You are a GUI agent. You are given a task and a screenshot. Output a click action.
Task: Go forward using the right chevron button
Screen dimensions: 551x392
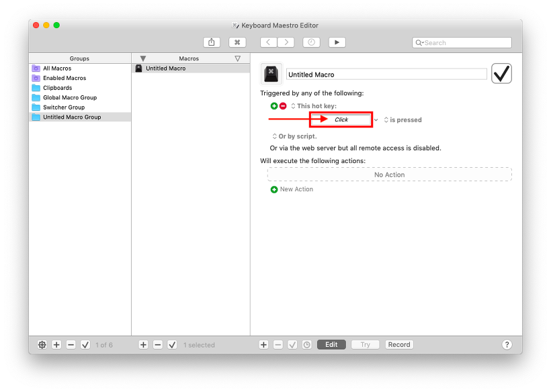(x=286, y=42)
